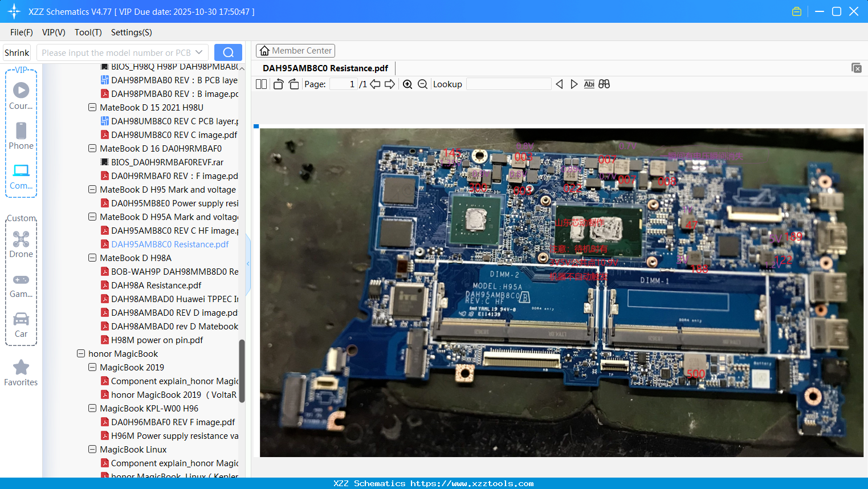Open the gift box icon in title bar
Image resolution: width=868 pixels, height=489 pixels.
point(797,11)
